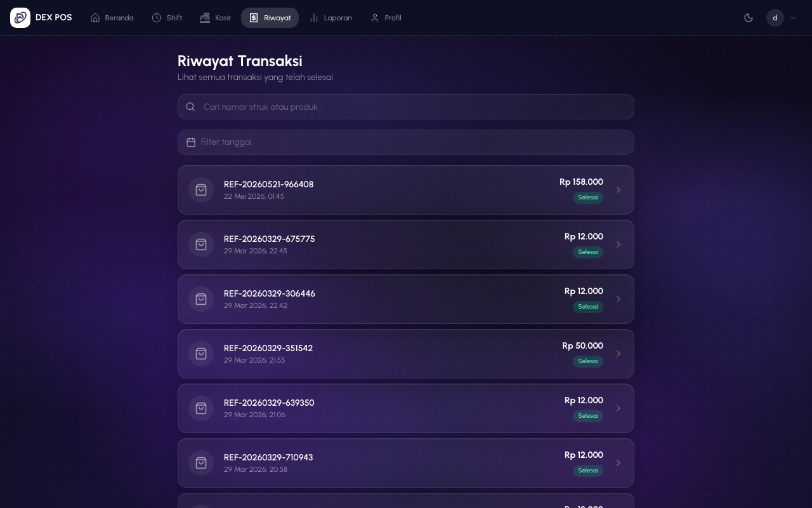Screen dimensions: 812x508
Task: Click bag icon for REF-20260329-351542
Action: coord(201,354)
